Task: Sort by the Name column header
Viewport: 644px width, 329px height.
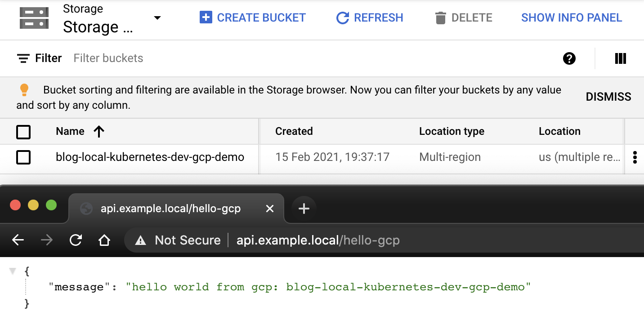Action: pos(70,131)
